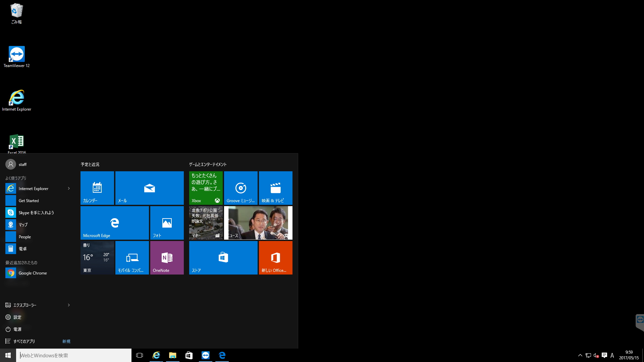Click the ゲームとエンターテイメント group heading
Image resolution: width=644 pixels, height=362 pixels.
208,164
